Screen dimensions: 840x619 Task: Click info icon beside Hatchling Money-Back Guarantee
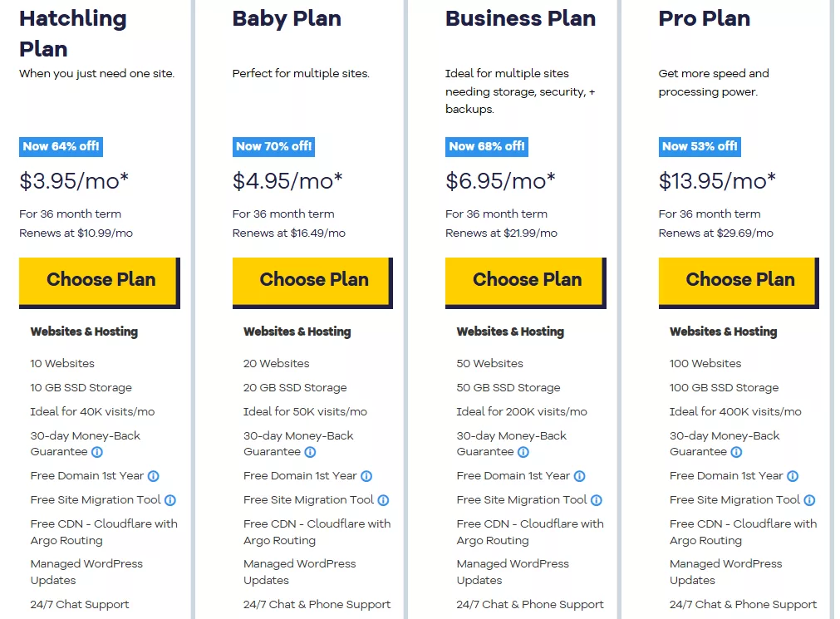pyautogui.click(x=97, y=452)
